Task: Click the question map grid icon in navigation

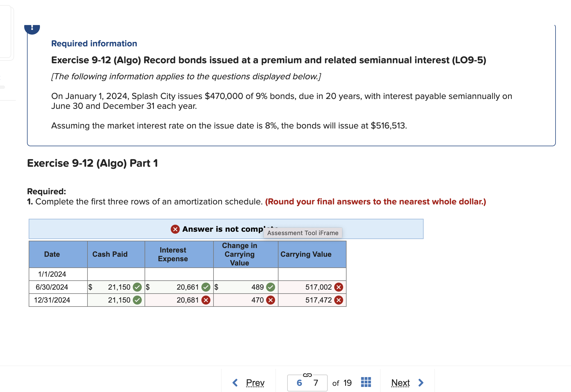Action: tap(365, 382)
